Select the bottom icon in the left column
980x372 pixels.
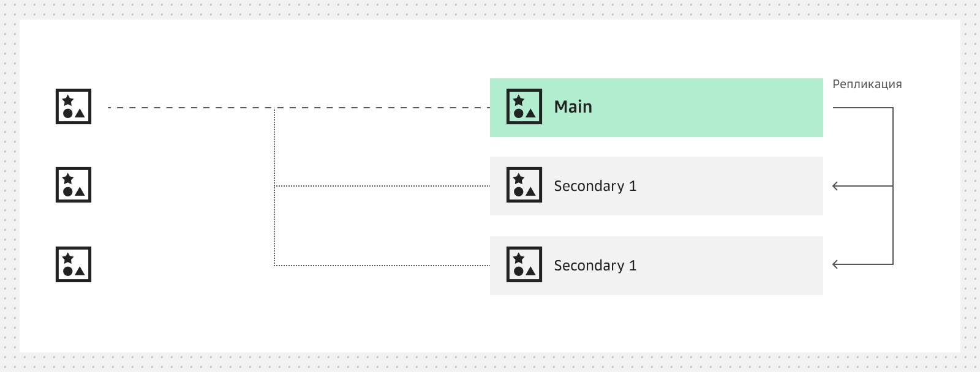(x=73, y=264)
